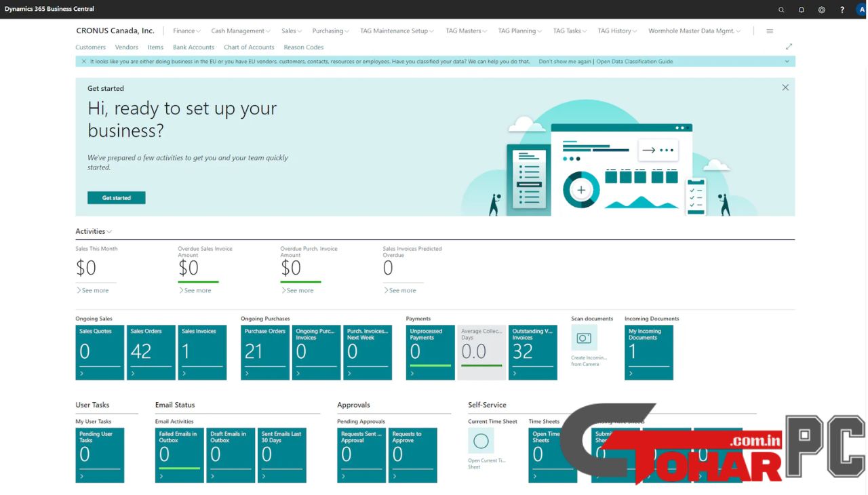Screen dimensions: 868x495
Task: Open the Unprocessed Payments tile
Action: tap(431, 353)
